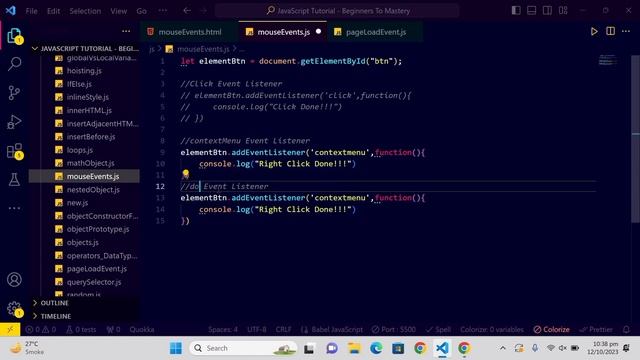
Task: Click Quokka in the status bar
Action: coord(142,329)
